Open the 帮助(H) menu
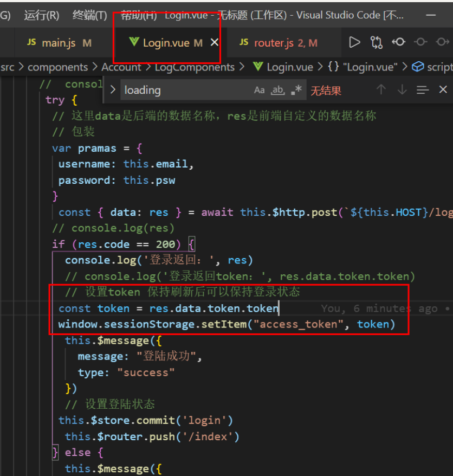 pos(139,15)
